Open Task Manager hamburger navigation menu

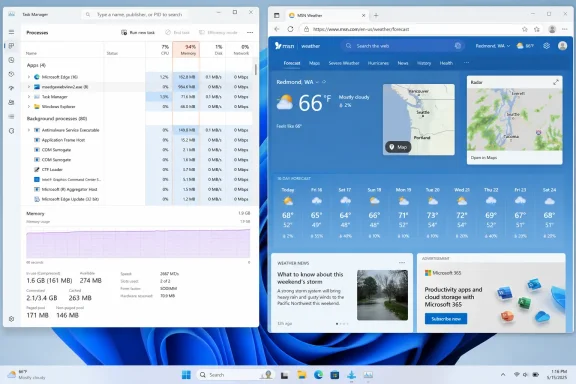[11, 32]
